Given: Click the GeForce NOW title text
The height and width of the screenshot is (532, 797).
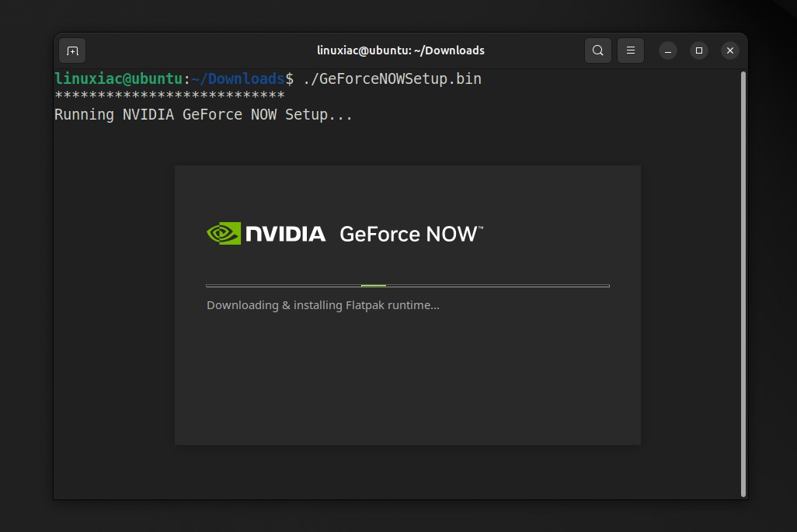Looking at the screenshot, I should [410, 234].
